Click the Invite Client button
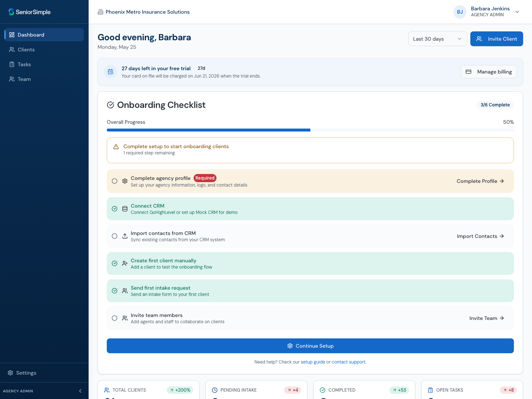 (497, 39)
